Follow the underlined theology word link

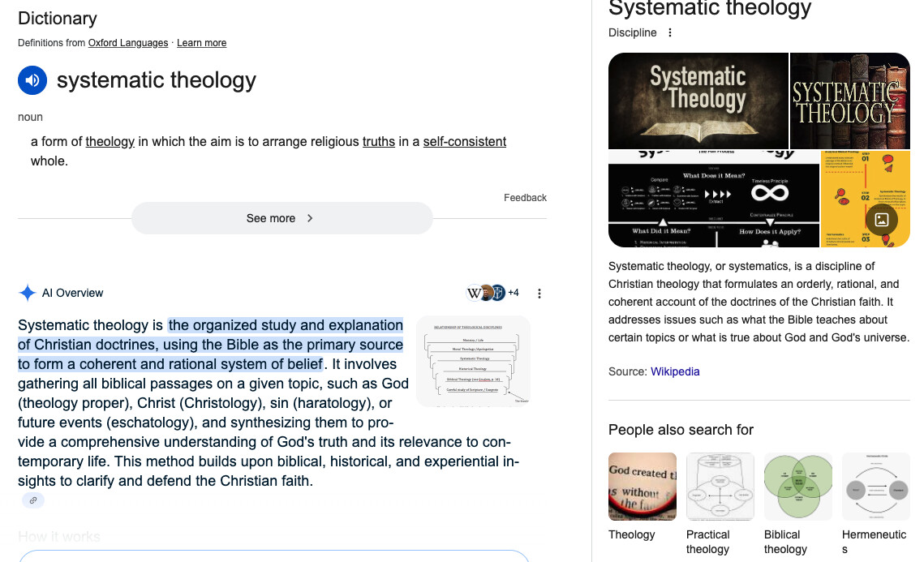tap(110, 142)
